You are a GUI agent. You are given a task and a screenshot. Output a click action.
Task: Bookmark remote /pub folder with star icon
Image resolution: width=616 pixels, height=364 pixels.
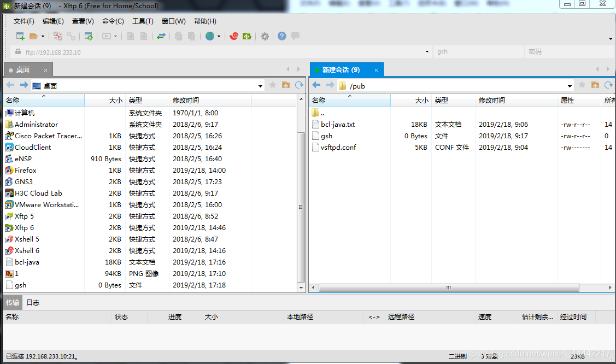tap(582, 85)
